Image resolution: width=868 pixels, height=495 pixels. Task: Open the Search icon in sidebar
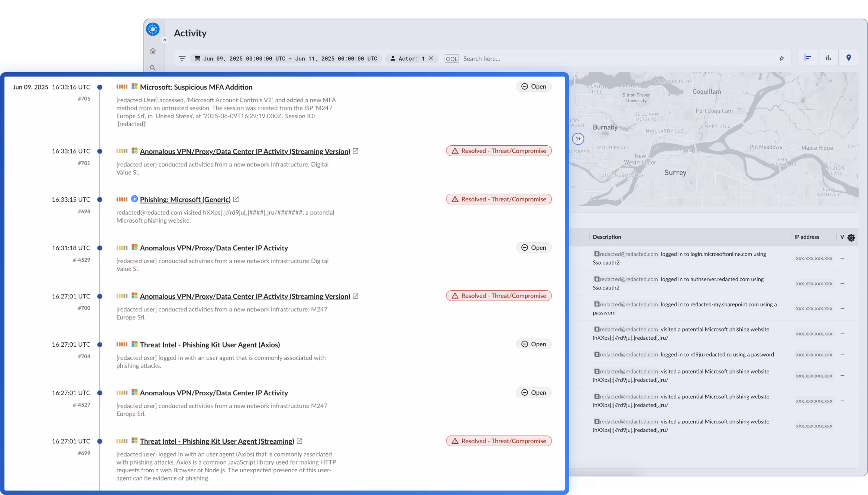coord(153,68)
